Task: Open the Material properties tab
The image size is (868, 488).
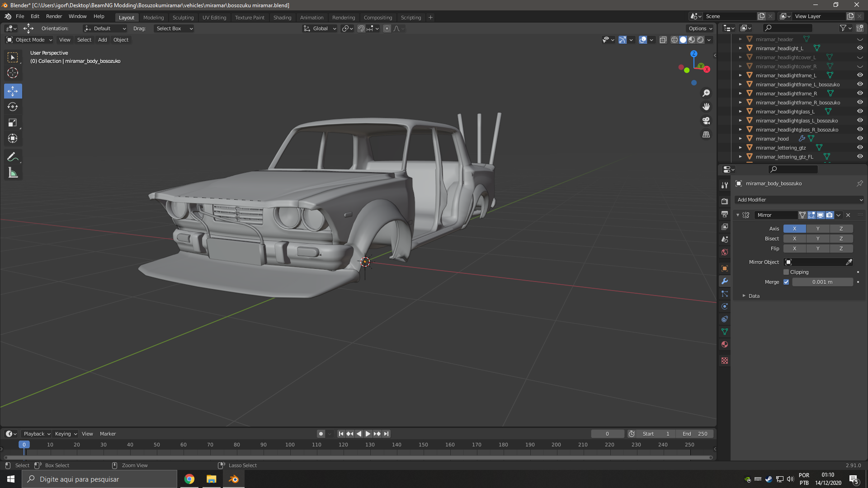Action: pos(725,344)
